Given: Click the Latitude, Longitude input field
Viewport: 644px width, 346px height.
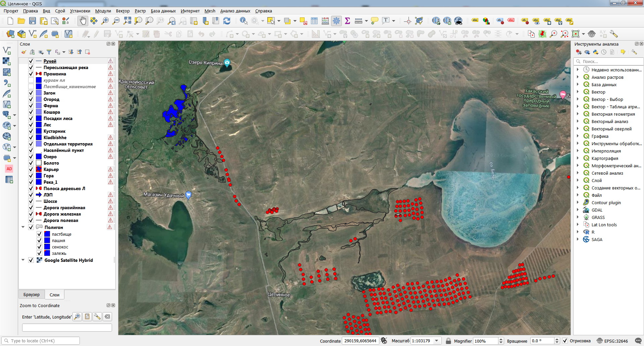Looking at the screenshot, I should [x=67, y=328].
